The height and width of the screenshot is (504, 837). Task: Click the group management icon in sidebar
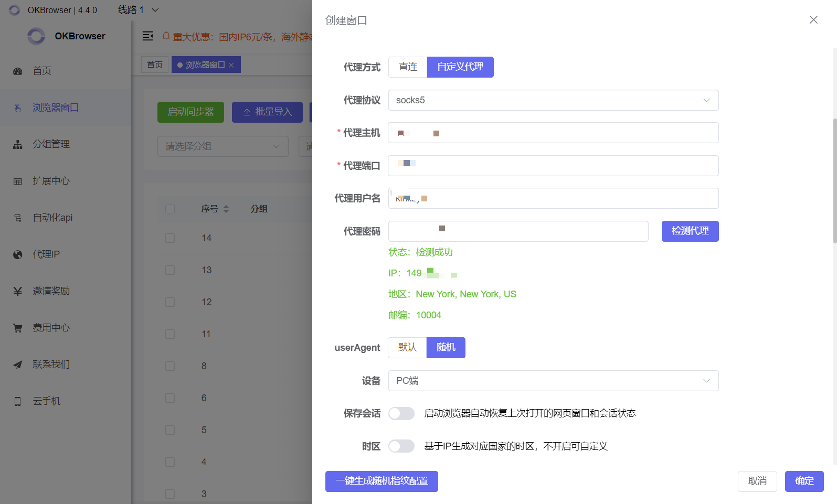pyautogui.click(x=18, y=145)
